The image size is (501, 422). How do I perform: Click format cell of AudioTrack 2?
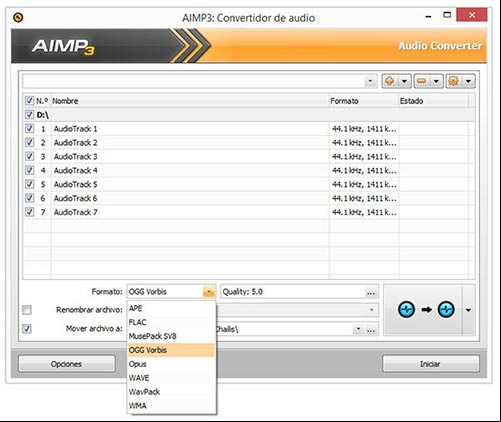(364, 143)
